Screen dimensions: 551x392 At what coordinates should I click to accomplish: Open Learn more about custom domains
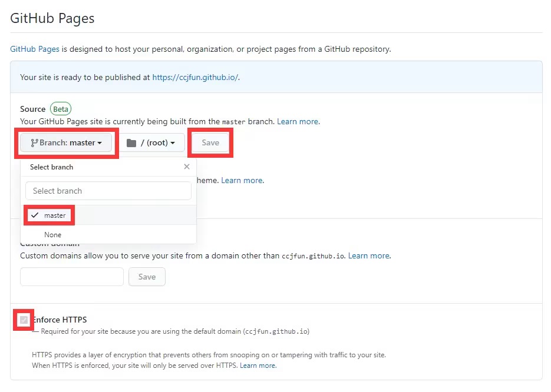pos(369,256)
